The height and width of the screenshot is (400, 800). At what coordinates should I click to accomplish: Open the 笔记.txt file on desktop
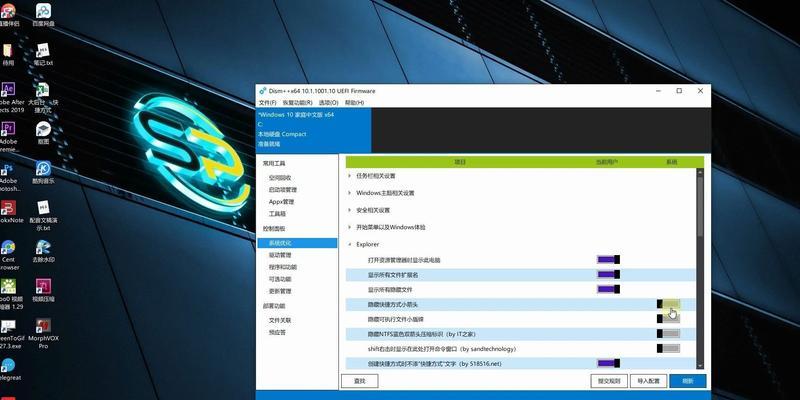43,54
